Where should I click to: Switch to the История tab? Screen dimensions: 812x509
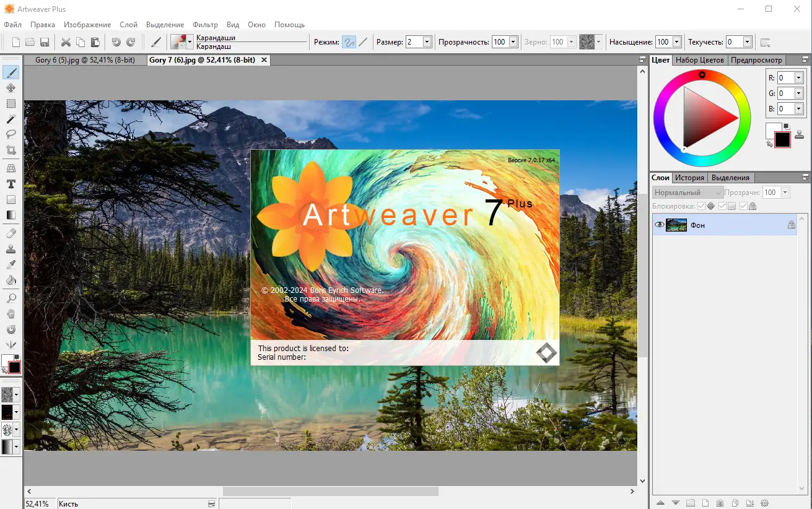click(689, 178)
